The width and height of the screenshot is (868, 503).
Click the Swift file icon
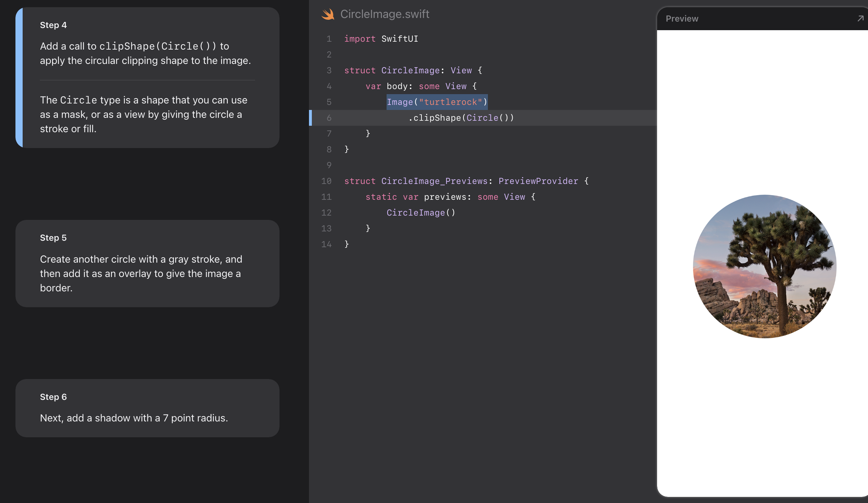pos(328,14)
